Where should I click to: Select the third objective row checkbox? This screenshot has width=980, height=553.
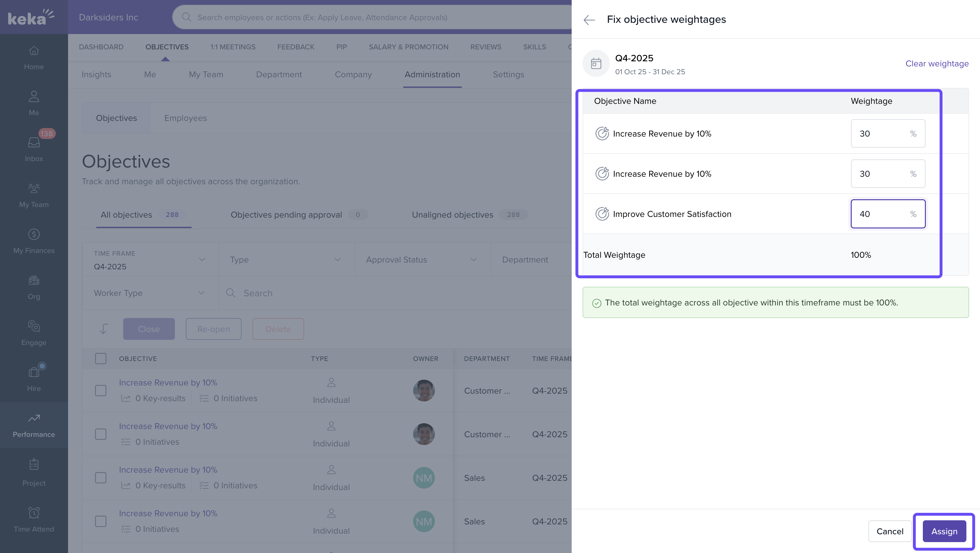pos(100,478)
